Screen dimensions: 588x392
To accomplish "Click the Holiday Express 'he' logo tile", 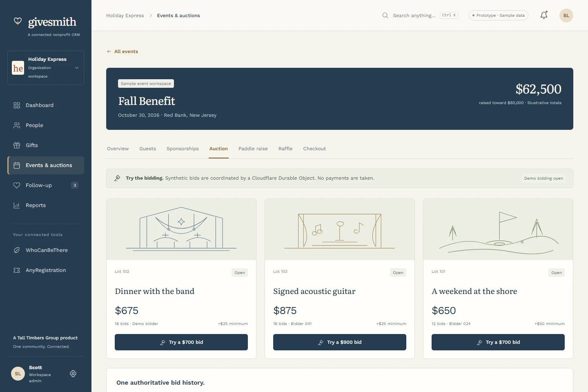I will point(18,68).
